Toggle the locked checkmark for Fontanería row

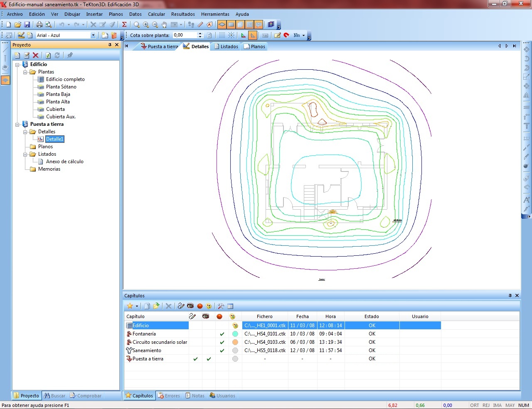coord(222,334)
